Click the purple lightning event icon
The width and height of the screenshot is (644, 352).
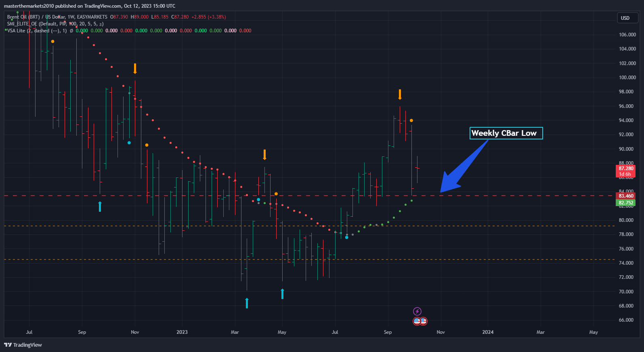point(417,311)
